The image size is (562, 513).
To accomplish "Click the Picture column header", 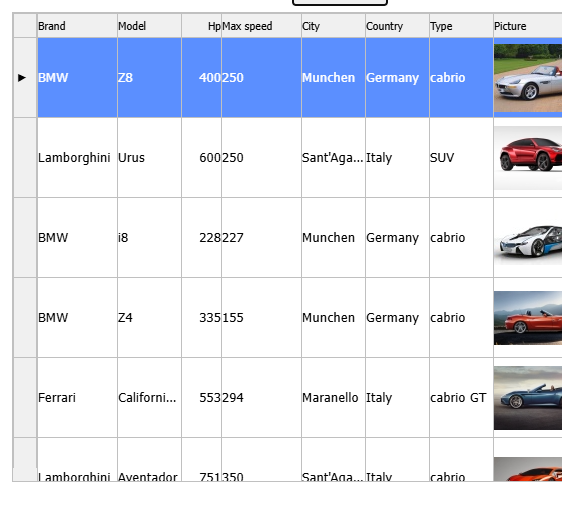I will 528,26.
